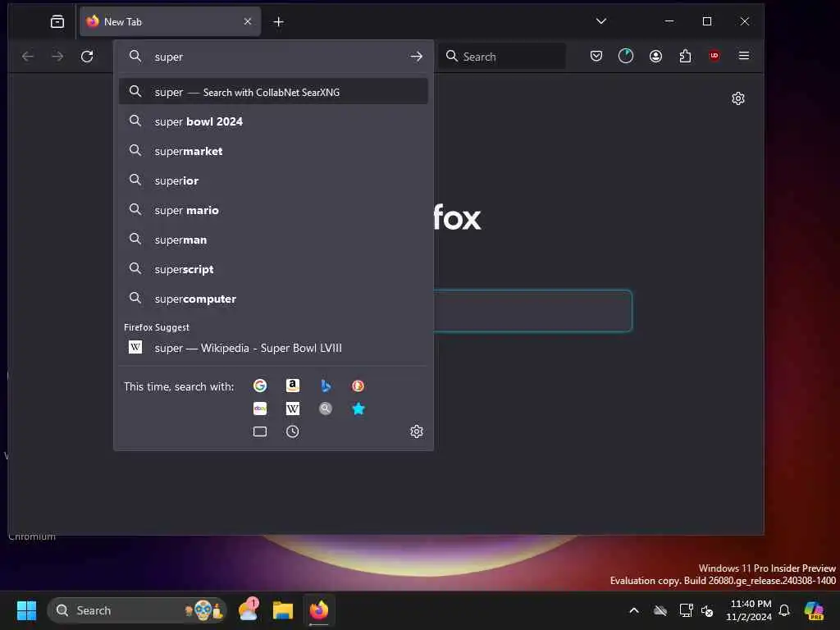Click the Windows taskbar Search box
The height and width of the screenshot is (630, 840).
point(137,610)
